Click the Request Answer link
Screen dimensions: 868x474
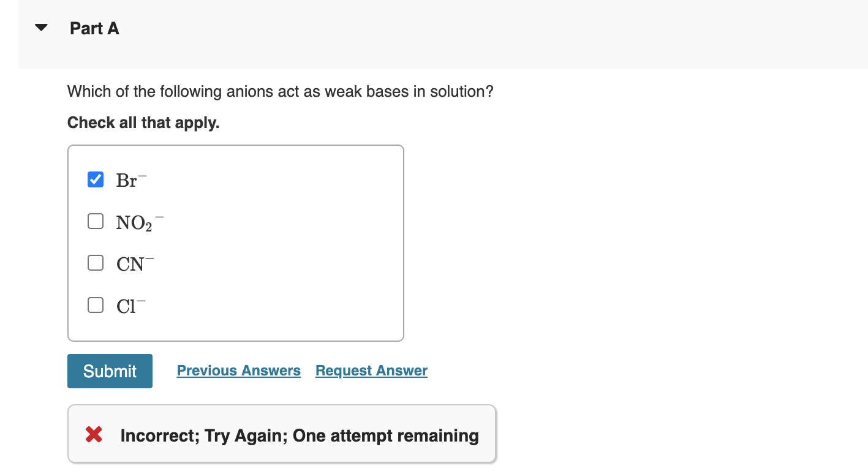371,370
